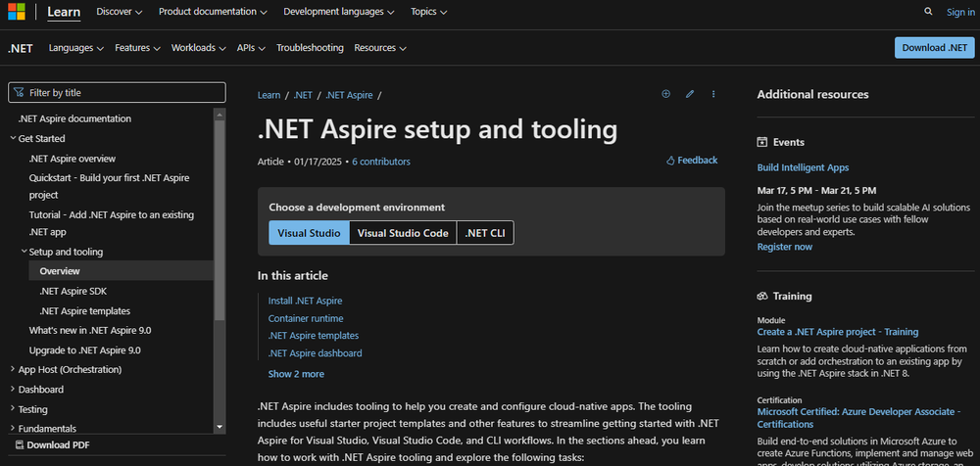This screenshot has width=980, height=466.
Task: Open Build Intelligent Apps event link
Action: 803,167
